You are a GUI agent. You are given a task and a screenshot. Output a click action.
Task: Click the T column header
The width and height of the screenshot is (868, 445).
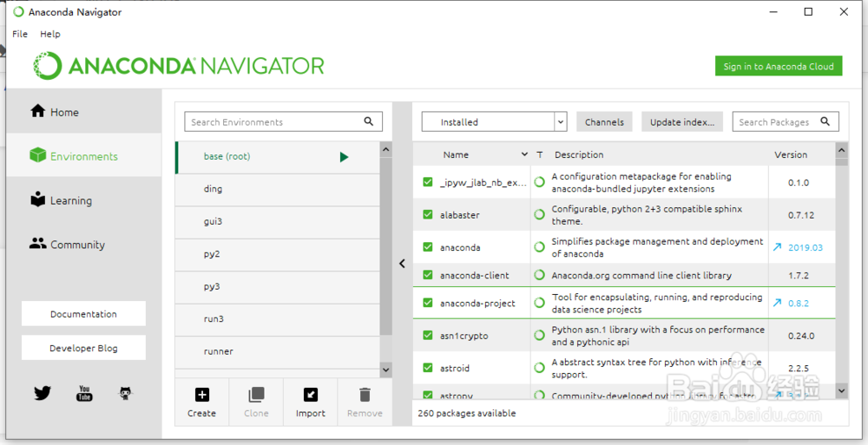tap(540, 154)
